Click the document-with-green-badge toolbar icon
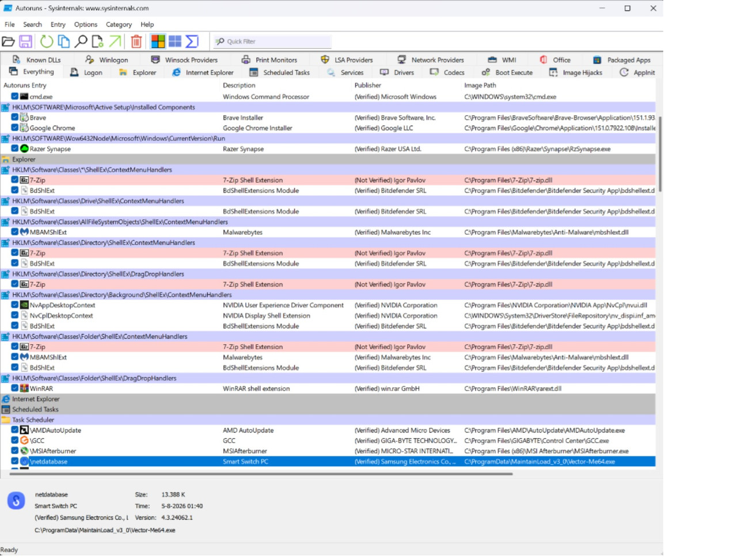This screenshot has height=560, width=737. (98, 41)
